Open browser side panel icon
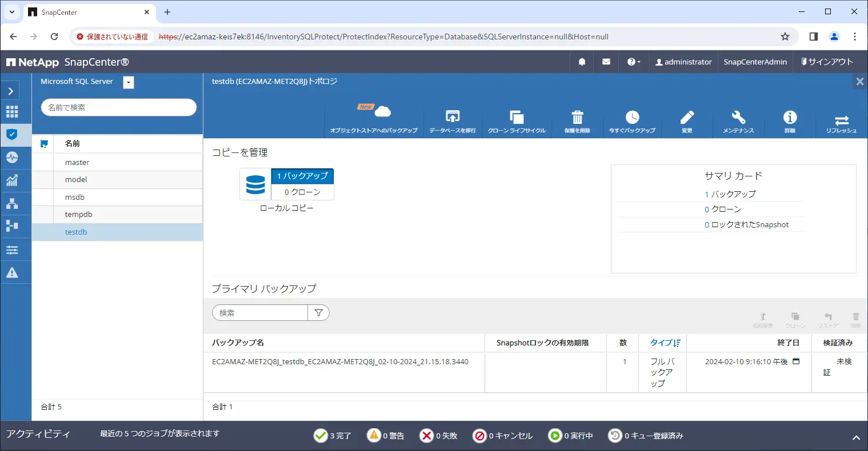Screen dimensions: 868x451 tap(814, 37)
